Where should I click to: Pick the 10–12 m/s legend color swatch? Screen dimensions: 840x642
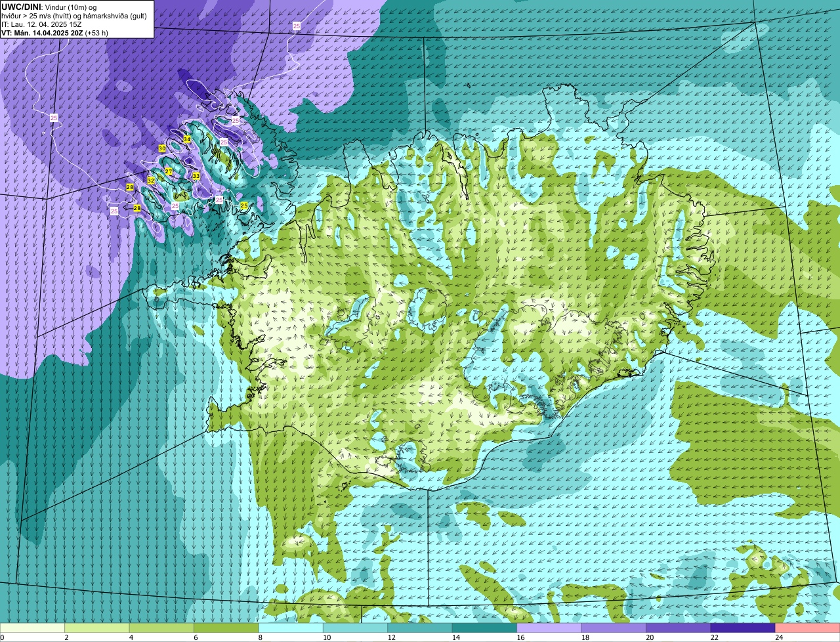[356, 628]
